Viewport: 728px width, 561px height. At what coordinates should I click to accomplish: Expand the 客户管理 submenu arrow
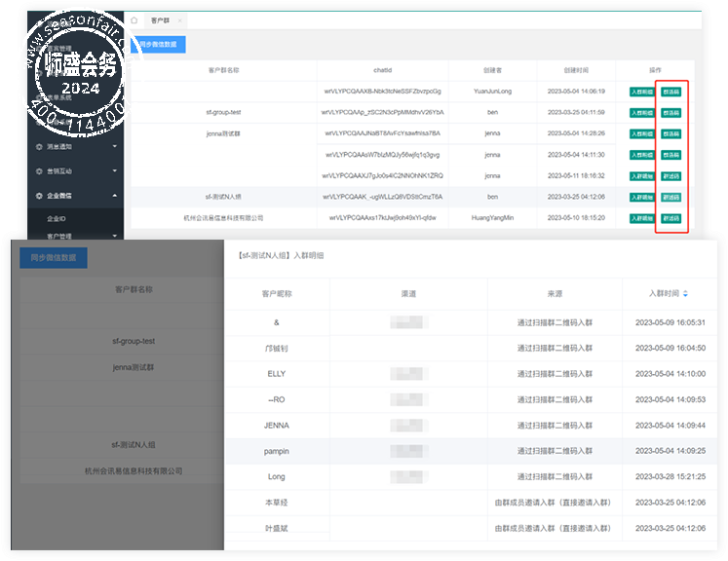pos(115,237)
